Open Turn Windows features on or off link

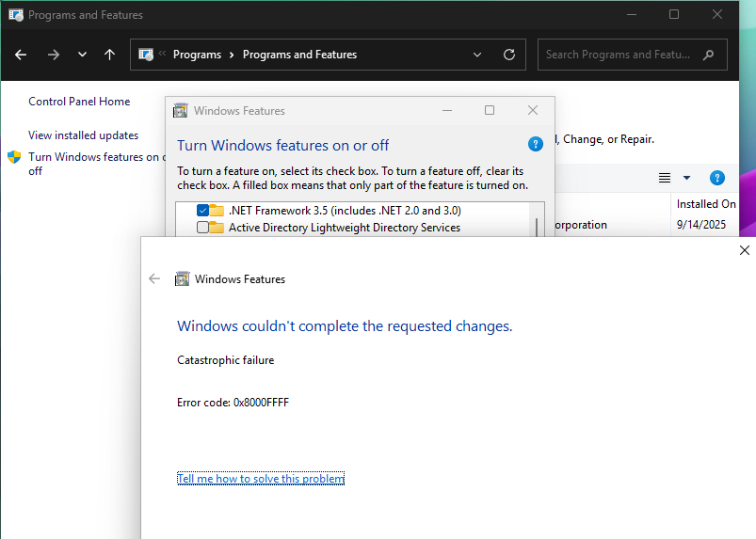[x=96, y=164]
